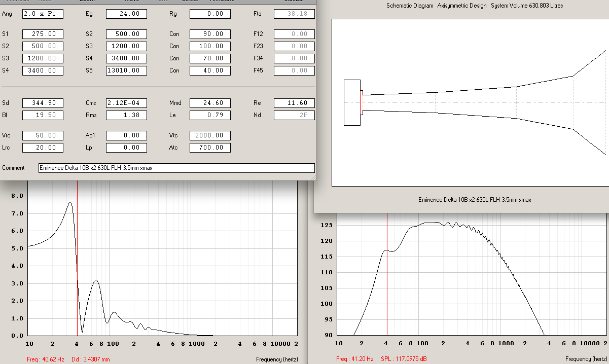Click the Con label beside 40.00

pos(174,70)
